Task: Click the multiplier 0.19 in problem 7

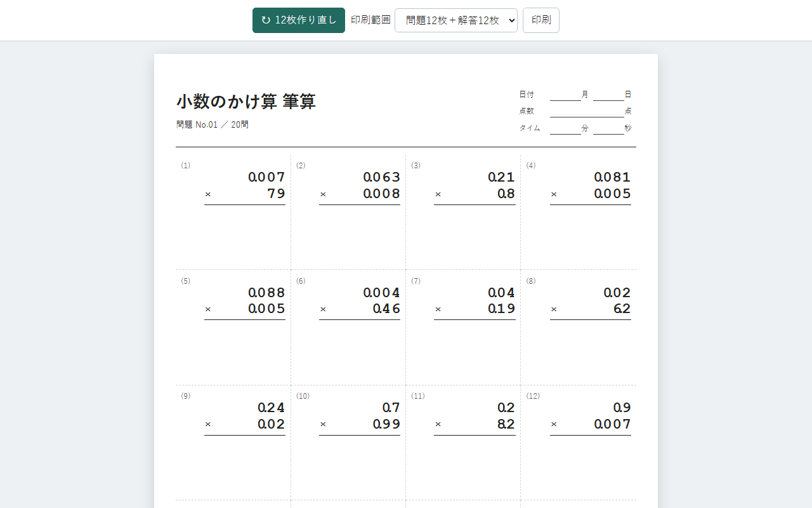Action: click(x=501, y=309)
